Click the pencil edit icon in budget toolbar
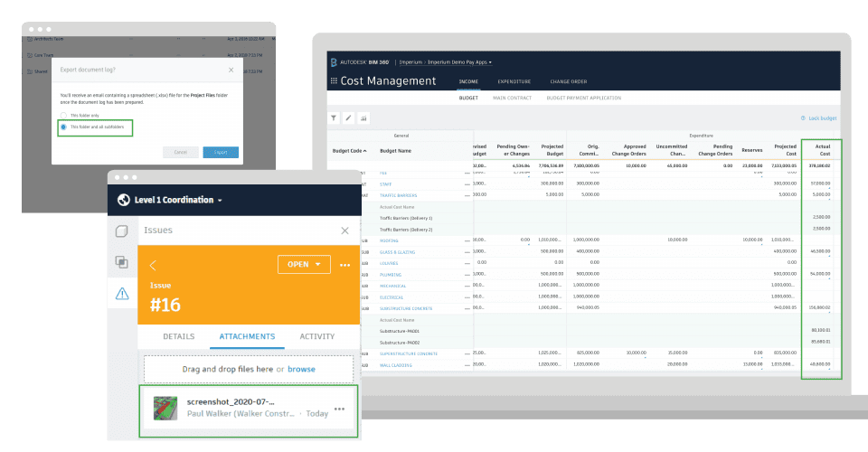 tap(348, 118)
